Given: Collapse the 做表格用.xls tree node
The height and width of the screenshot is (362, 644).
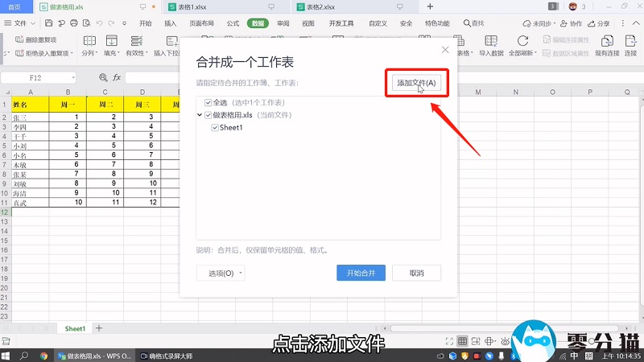Looking at the screenshot, I should [x=200, y=115].
